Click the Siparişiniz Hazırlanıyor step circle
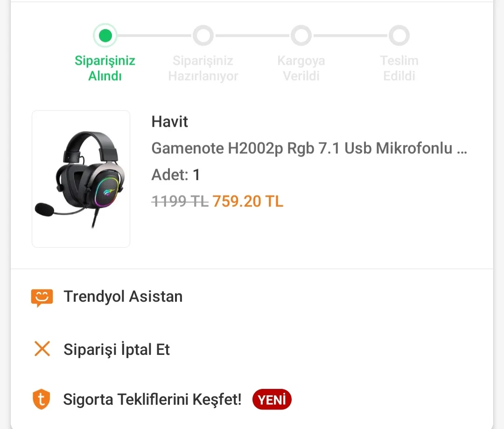 click(203, 35)
